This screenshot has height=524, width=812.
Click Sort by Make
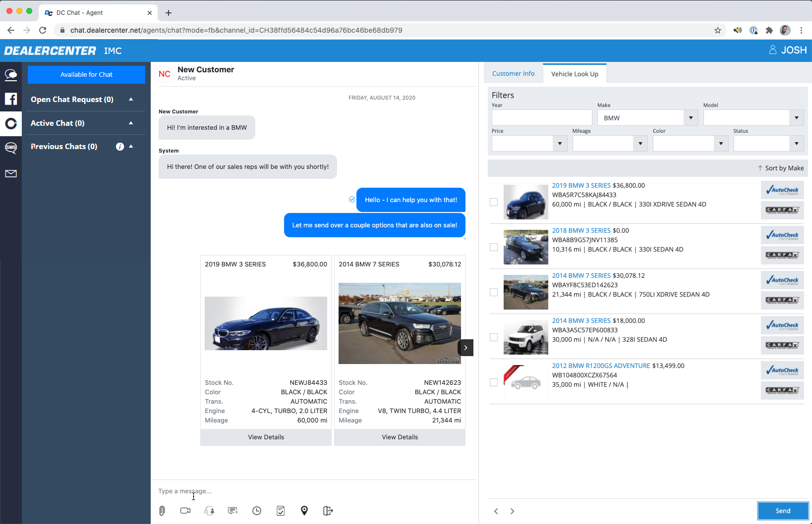(x=781, y=168)
